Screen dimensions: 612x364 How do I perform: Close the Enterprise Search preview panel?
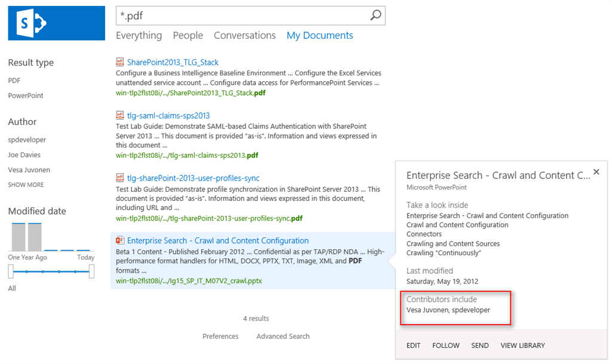pyautogui.click(x=596, y=172)
